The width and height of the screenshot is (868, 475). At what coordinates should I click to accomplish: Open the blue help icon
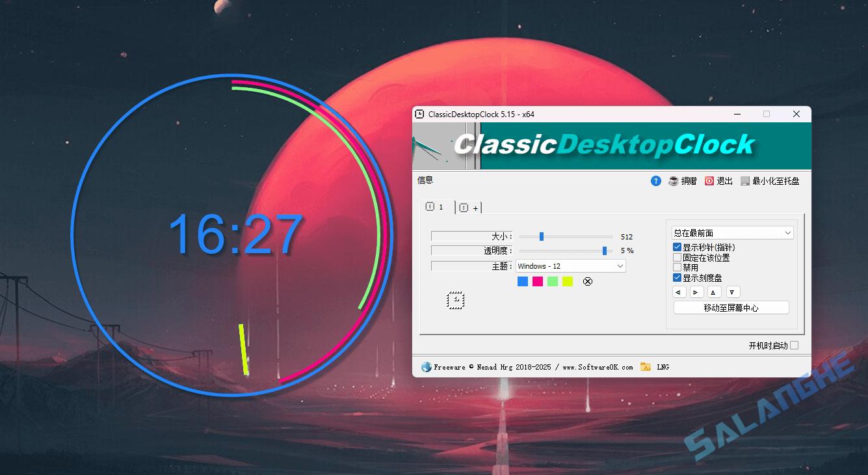(655, 181)
